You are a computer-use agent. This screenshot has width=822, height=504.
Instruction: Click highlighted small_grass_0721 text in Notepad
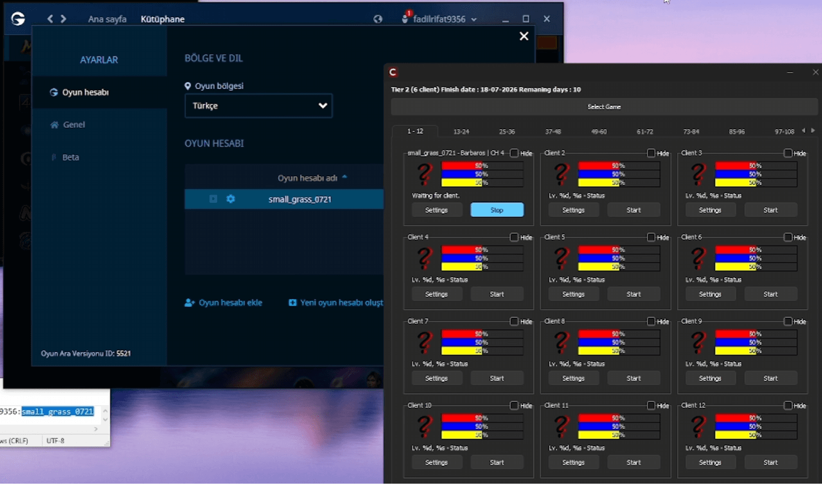point(58,411)
